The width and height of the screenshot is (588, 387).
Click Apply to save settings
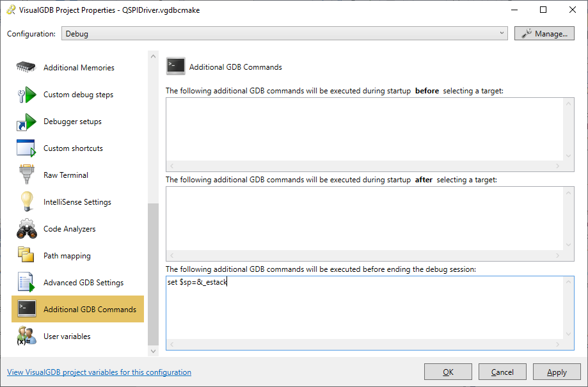coord(557,372)
